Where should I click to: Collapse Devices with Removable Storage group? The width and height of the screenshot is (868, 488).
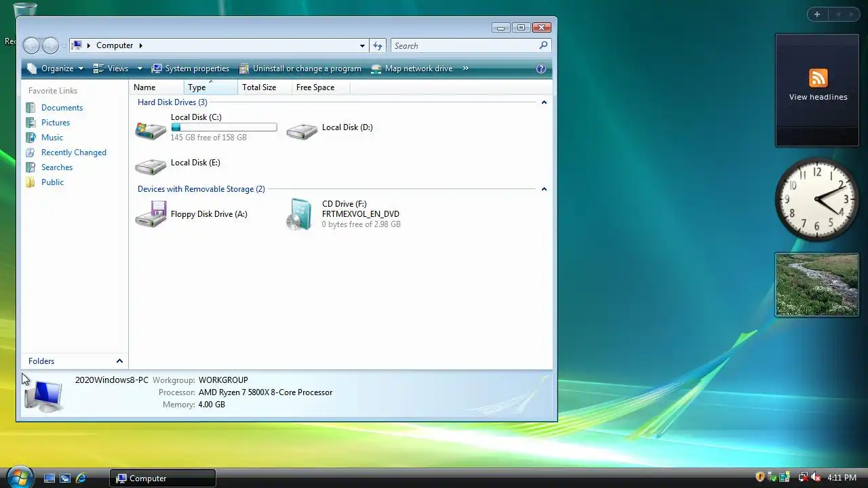pos(544,189)
